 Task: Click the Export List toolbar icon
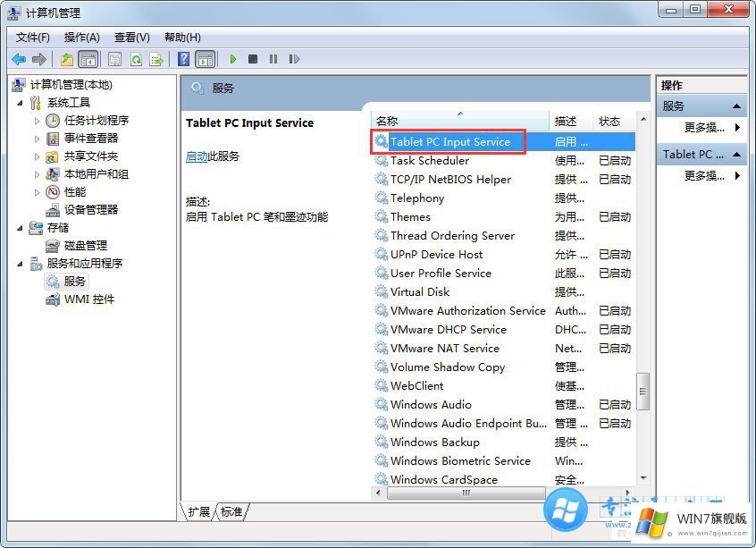[x=156, y=59]
